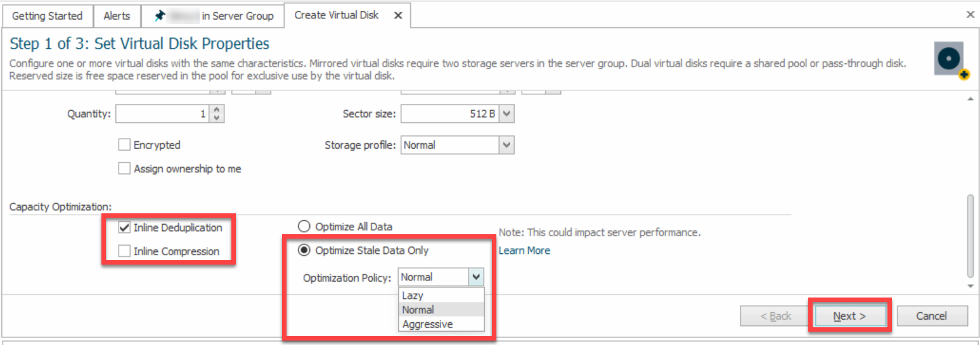Select Optimize All Data radio button
The image size is (980, 345).
click(x=304, y=227)
